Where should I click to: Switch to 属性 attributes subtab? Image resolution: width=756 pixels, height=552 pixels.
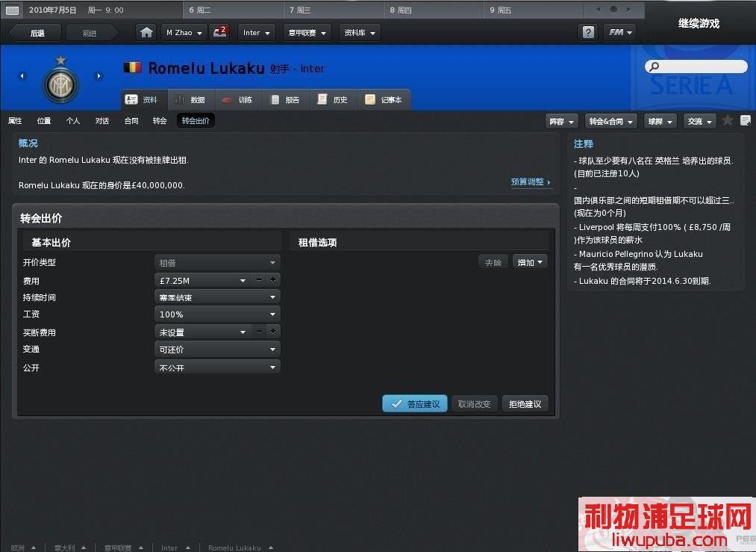click(15, 120)
